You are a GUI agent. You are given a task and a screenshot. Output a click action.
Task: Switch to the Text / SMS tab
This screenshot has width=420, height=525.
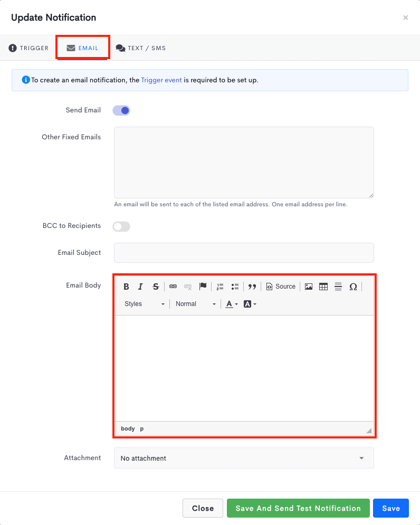141,48
